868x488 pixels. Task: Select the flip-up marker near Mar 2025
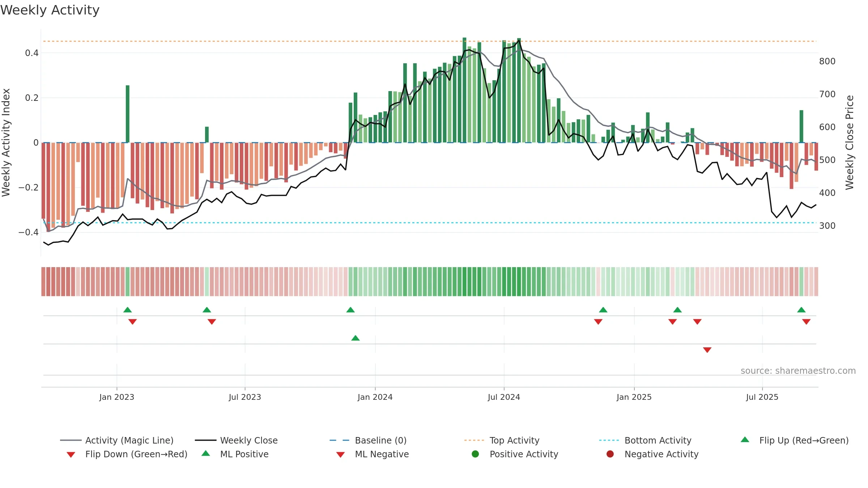click(678, 310)
